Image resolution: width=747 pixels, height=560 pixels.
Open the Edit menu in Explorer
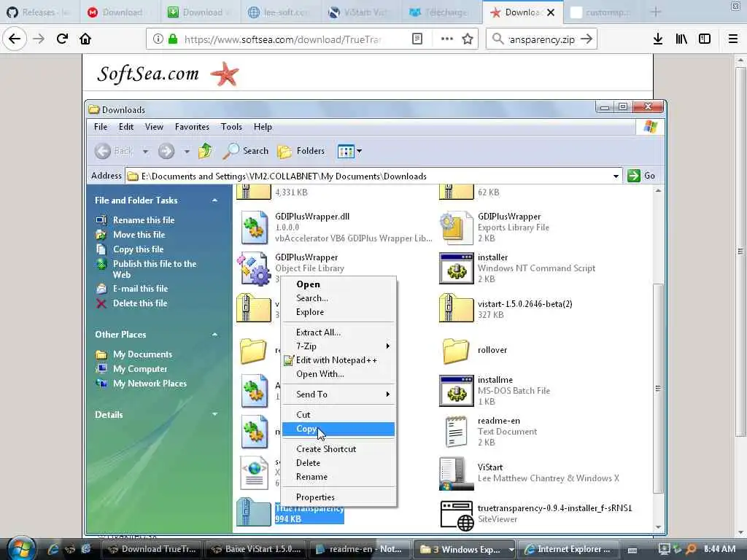pos(125,127)
